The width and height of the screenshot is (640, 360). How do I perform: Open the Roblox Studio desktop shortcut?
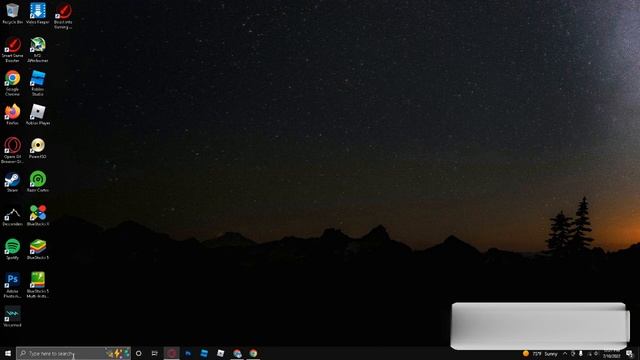38,83
